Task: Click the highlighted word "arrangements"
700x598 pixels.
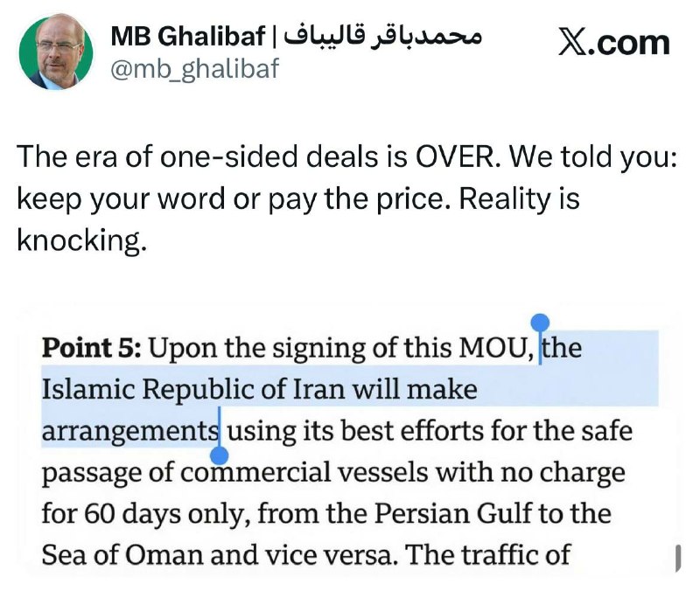Action: click(x=129, y=431)
